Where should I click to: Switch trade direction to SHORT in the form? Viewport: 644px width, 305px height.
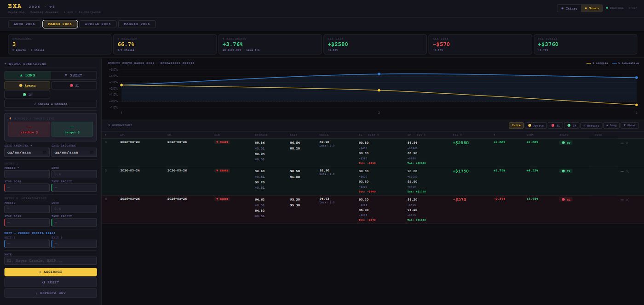pyautogui.click(x=74, y=75)
